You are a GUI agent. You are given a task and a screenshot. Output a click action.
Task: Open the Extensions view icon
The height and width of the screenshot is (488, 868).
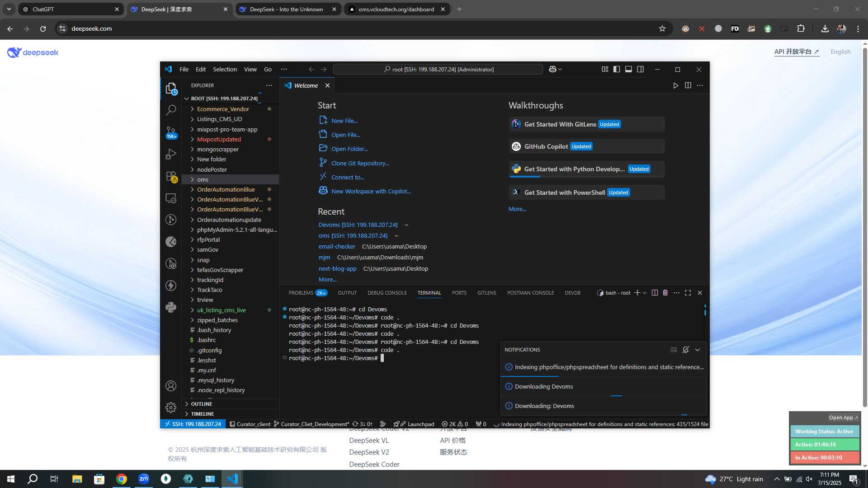[171, 176]
